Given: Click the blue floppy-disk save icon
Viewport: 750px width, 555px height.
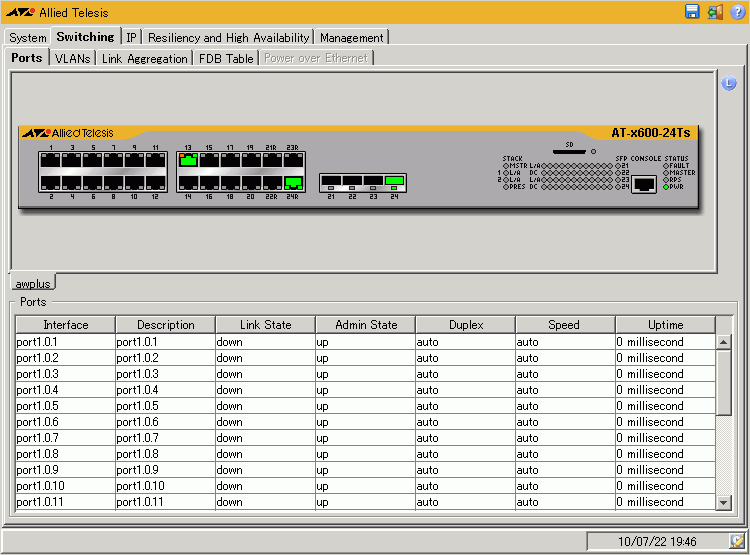Looking at the screenshot, I should point(692,12).
